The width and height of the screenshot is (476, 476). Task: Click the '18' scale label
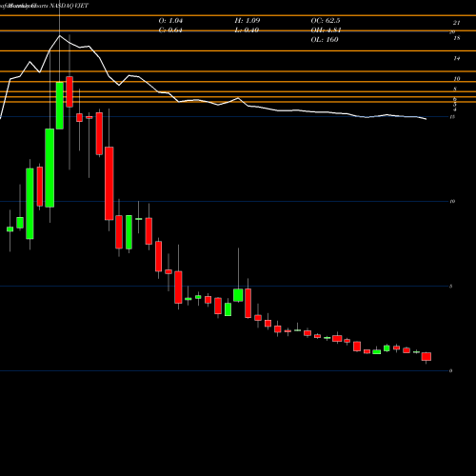pyautogui.click(x=457, y=38)
